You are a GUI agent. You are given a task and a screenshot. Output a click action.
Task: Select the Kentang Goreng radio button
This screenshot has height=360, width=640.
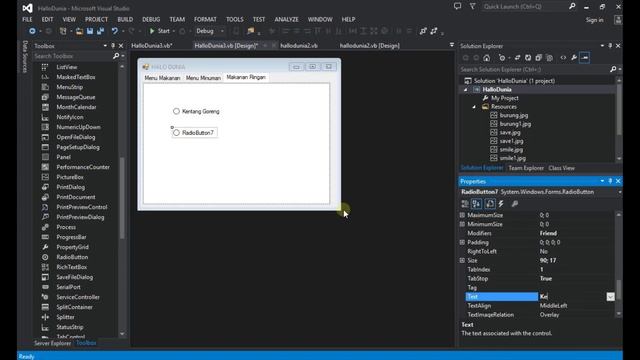(x=197, y=111)
